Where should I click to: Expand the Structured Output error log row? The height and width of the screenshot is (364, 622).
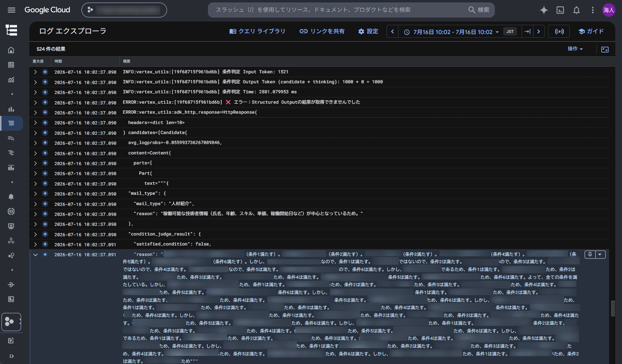tap(35, 102)
